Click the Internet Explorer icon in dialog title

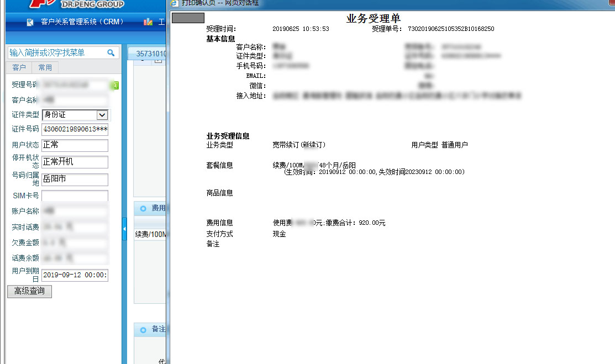175,3
